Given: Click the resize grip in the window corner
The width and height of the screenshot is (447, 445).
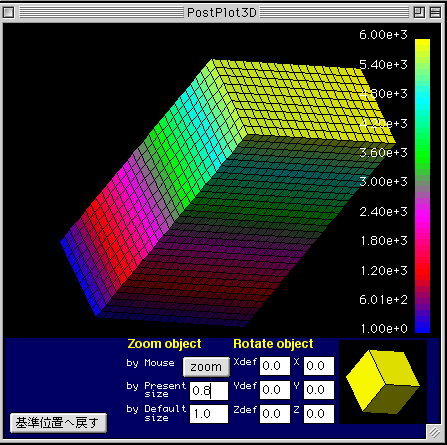Looking at the screenshot, I should 434,432.
